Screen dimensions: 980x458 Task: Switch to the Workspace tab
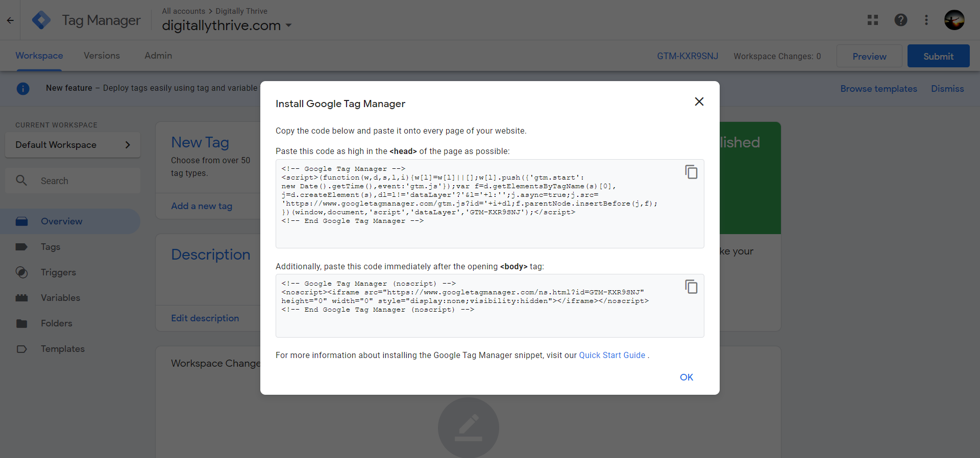39,56
